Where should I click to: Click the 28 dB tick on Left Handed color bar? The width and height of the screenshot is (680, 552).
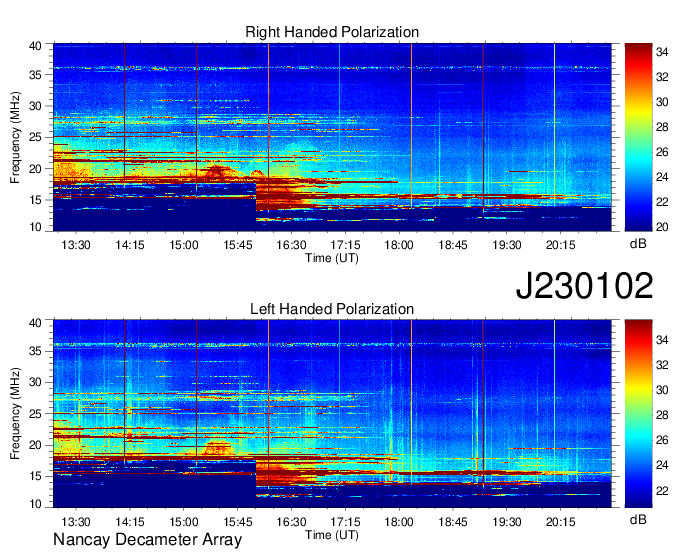tap(662, 415)
